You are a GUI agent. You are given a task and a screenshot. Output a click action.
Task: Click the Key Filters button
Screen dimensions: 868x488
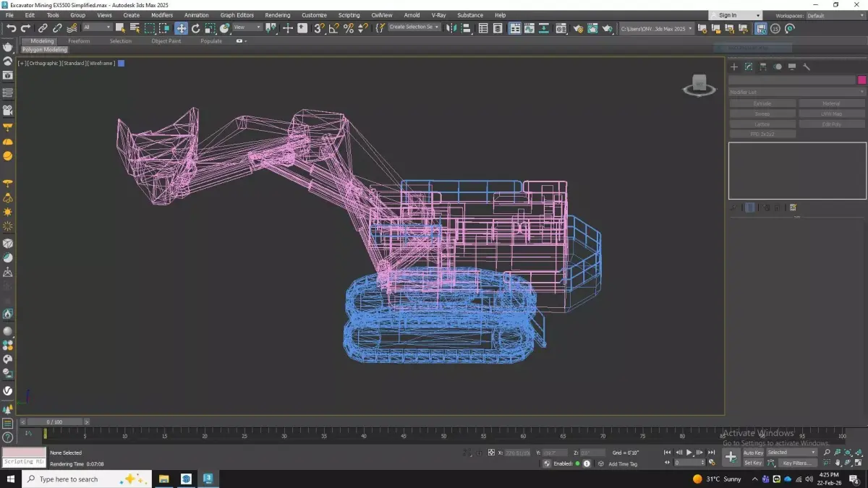(x=797, y=463)
